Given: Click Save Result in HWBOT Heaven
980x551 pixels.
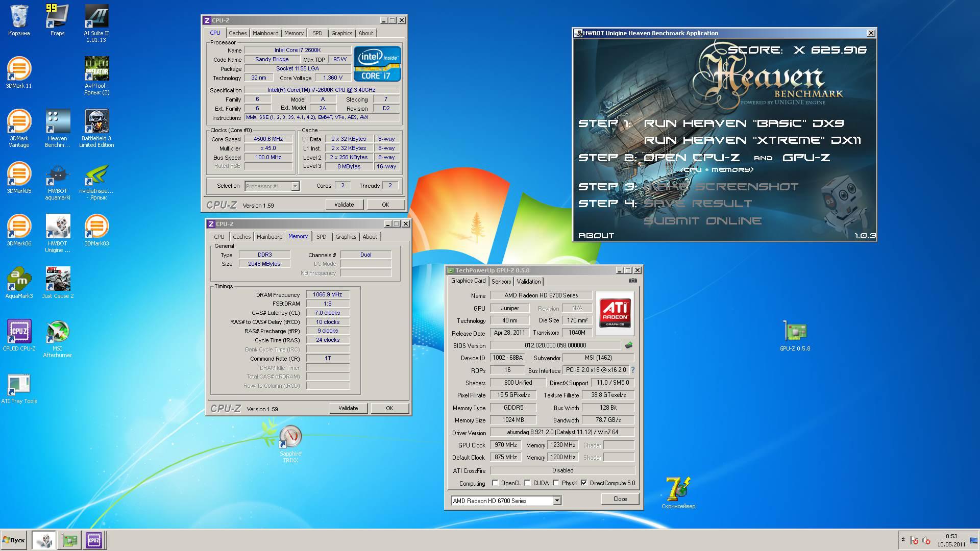Looking at the screenshot, I should click(698, 204).
